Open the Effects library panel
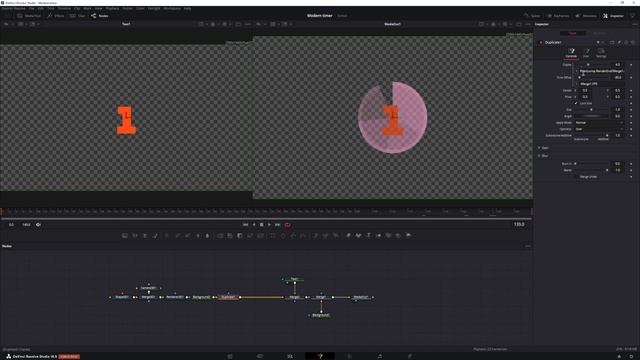The height and width of the screenshot is (360, 640). [x=56, y=16]
